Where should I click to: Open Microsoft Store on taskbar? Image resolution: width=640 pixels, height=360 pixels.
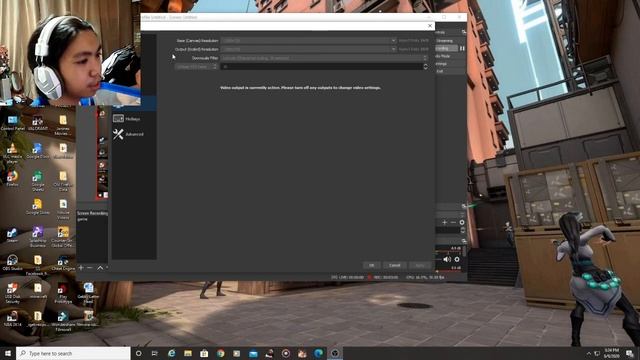pos(204,353)
